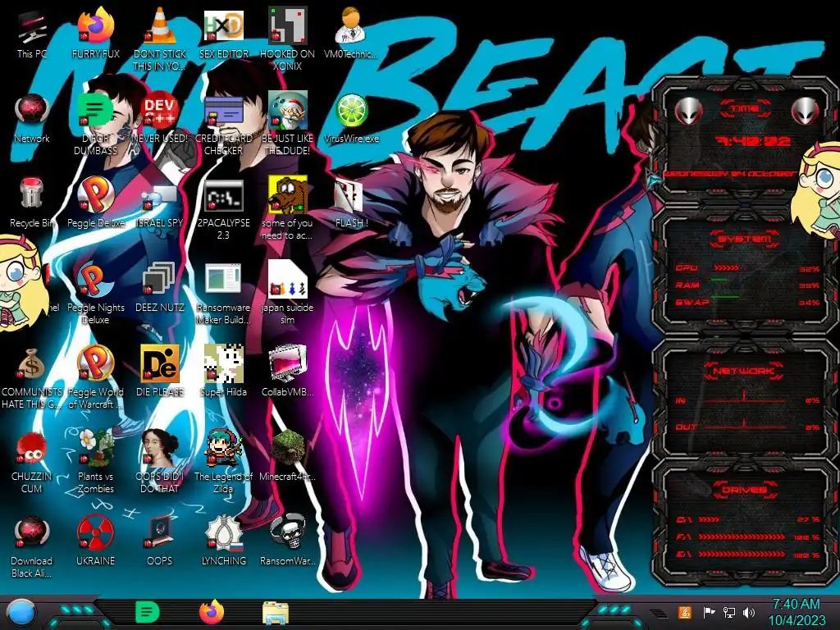The image size is (840, 630).
Task: Open network status tray icon
Action: tap(728, 612)
